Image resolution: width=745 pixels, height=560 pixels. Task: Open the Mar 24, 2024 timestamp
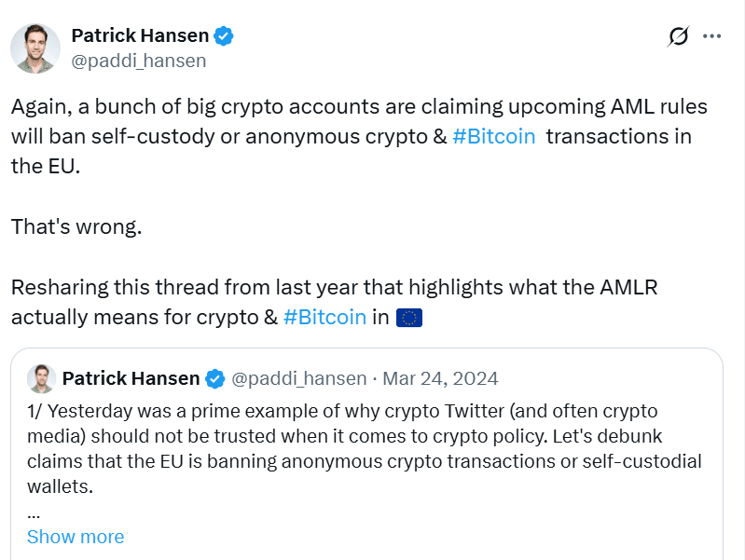click(x=440, y=378)
